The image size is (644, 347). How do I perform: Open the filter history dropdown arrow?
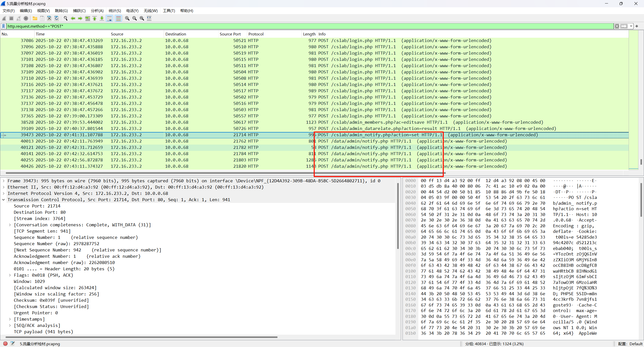coord(631,26)
